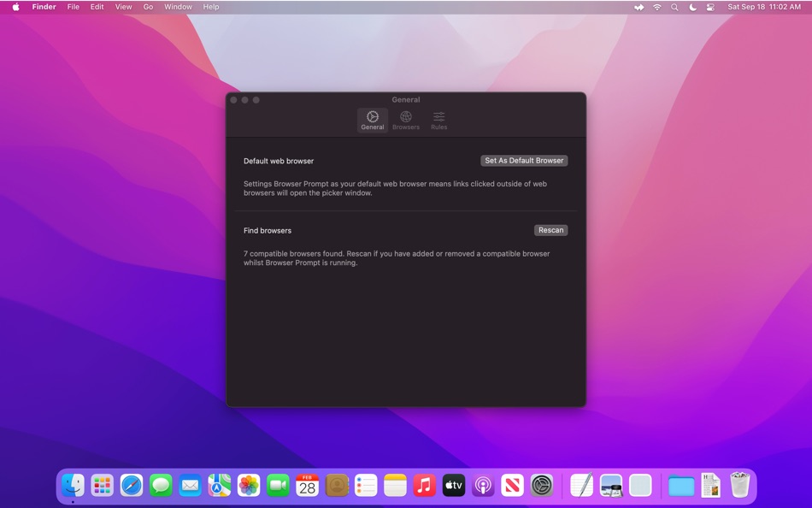
Task: Click the Do Not Disturb moon icon
Action: [692, 7]
